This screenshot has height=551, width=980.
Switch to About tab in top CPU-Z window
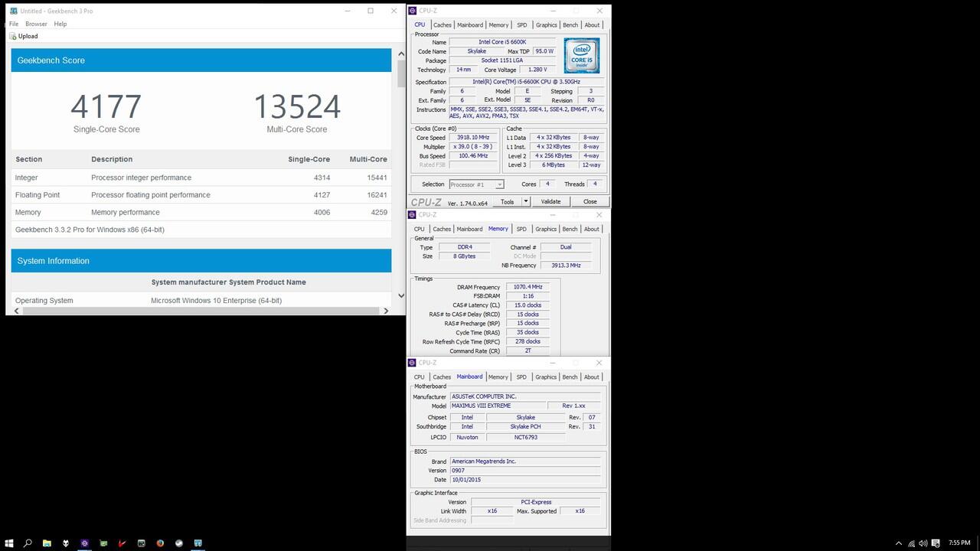click(x=593, y=24)
